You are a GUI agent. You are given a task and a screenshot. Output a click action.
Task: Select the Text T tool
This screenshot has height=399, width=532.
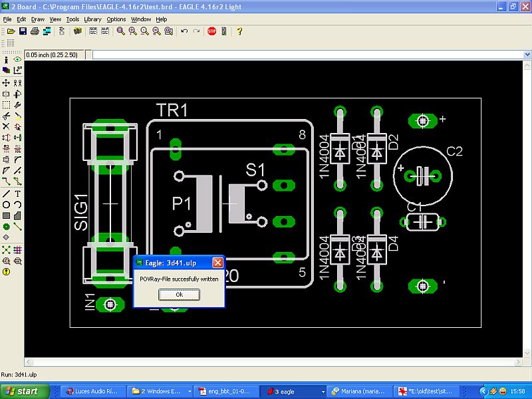[x=17, y=194]
